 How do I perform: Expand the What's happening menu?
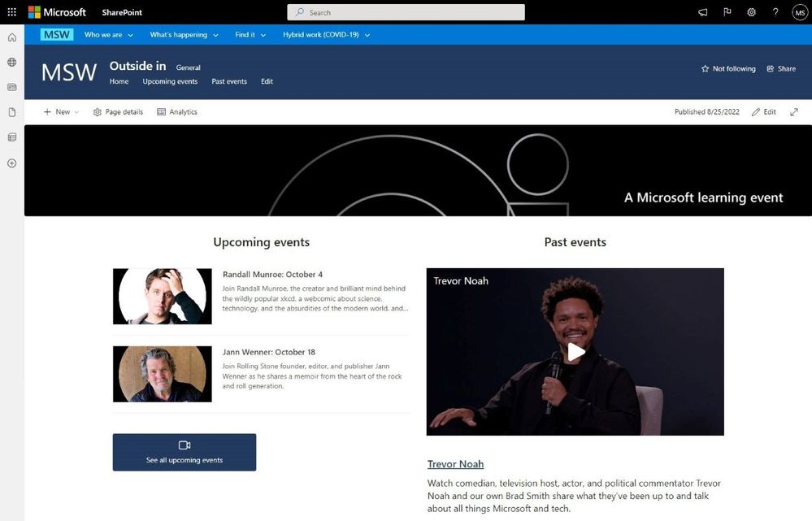click(x=184, y=35)
